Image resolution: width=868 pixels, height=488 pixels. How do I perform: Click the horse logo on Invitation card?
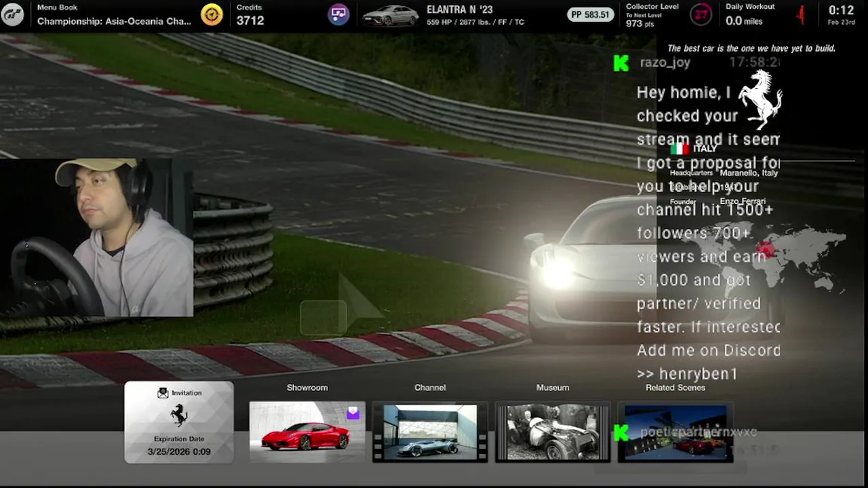[x=179, y=415]
